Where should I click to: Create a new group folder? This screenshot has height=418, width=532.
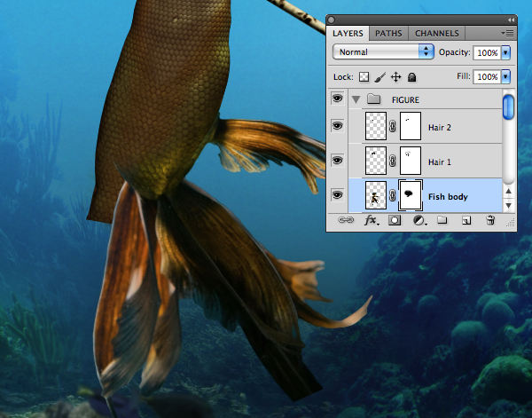pyautogui.click(x=442, y=220)
